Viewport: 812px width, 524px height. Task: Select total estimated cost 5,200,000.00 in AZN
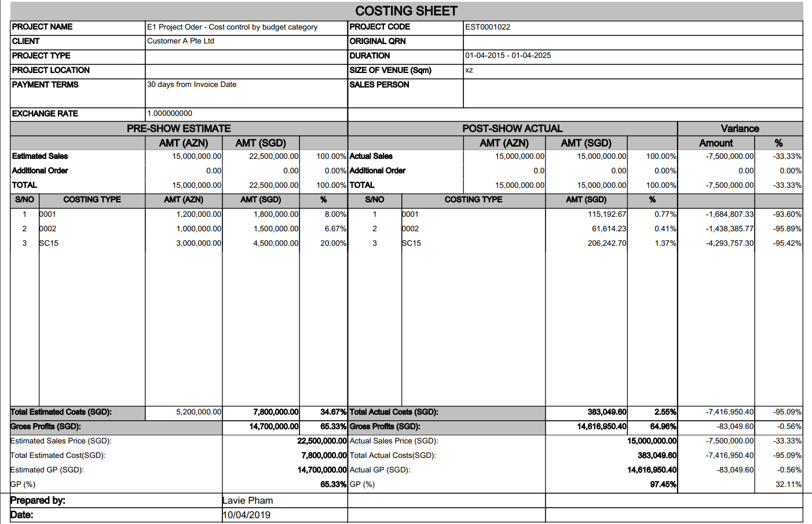[x=199, y=412]
